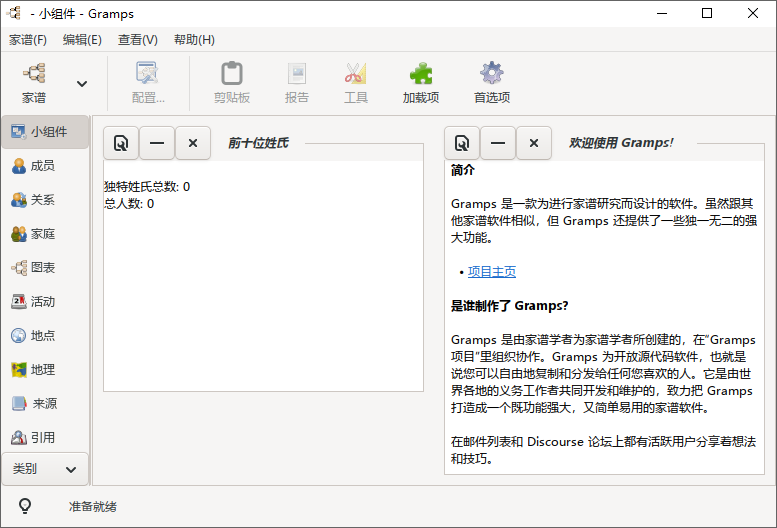Follow the 项目主页 link
777x528 pixels.
click(492, 271)
